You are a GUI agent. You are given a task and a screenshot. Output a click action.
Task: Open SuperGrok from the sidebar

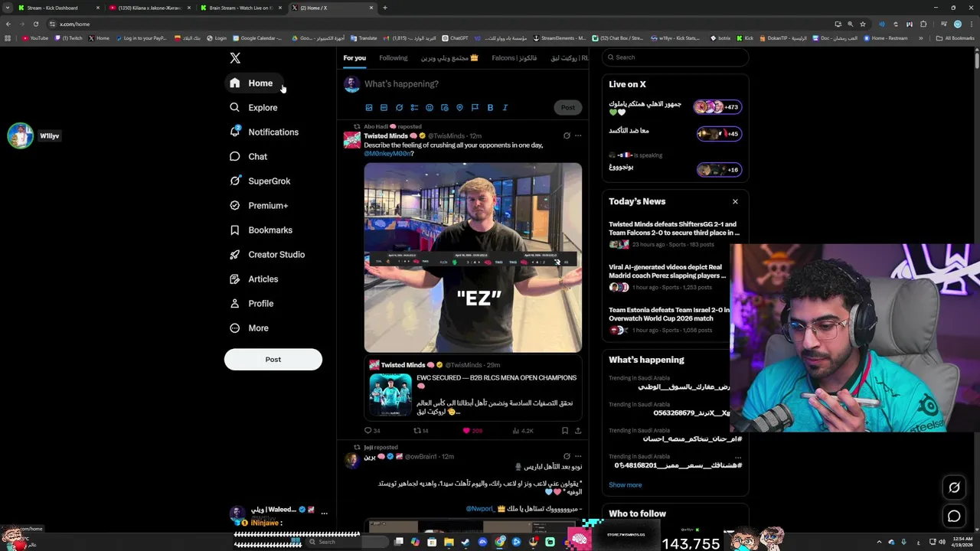coord(260,181)
